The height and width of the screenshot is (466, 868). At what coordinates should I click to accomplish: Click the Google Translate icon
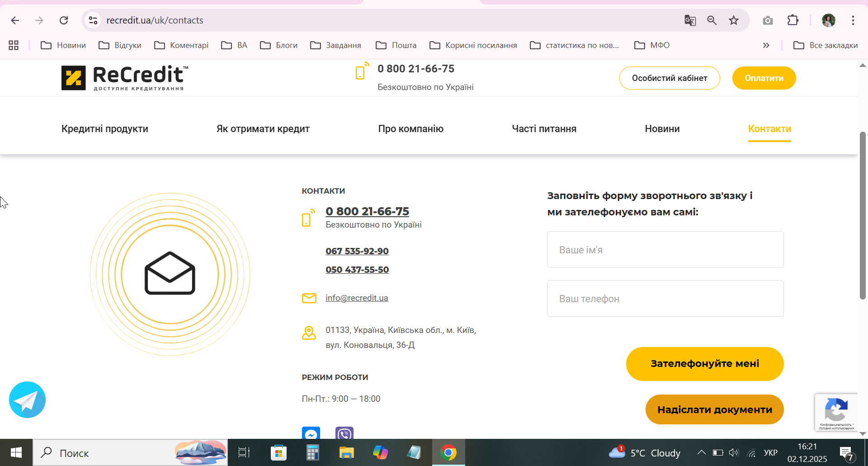[690, 20]
